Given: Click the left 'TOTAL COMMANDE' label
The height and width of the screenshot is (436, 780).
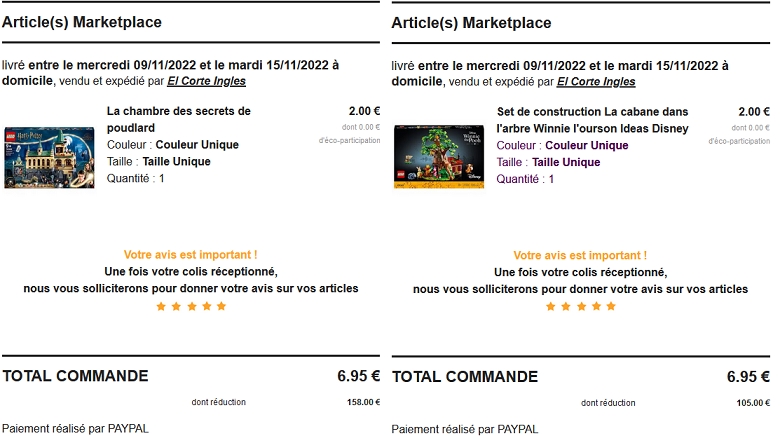Looking at the screenshot, I should click(x=75, y=376).
